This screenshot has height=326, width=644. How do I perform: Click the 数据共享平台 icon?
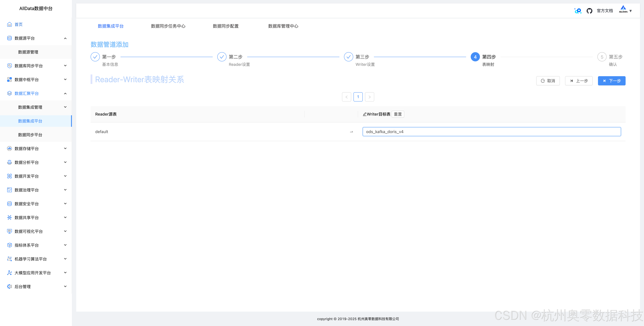(9, 217)
